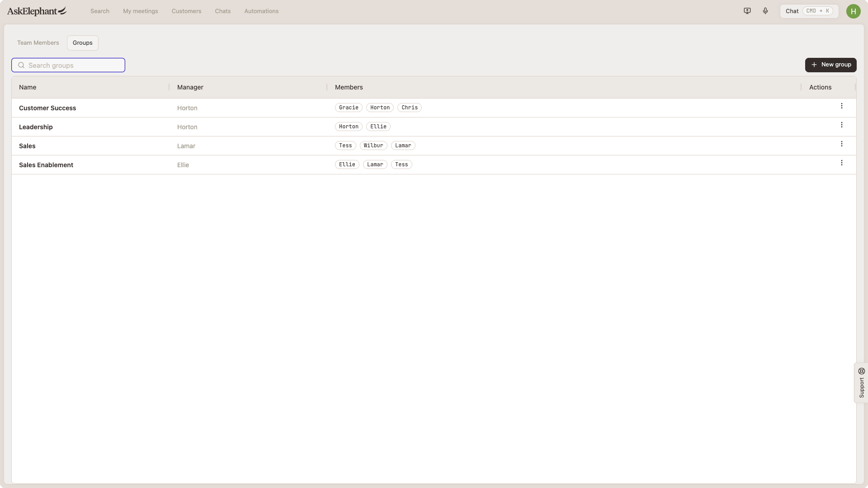
Task: Open the Chats section
Action: 223,11
